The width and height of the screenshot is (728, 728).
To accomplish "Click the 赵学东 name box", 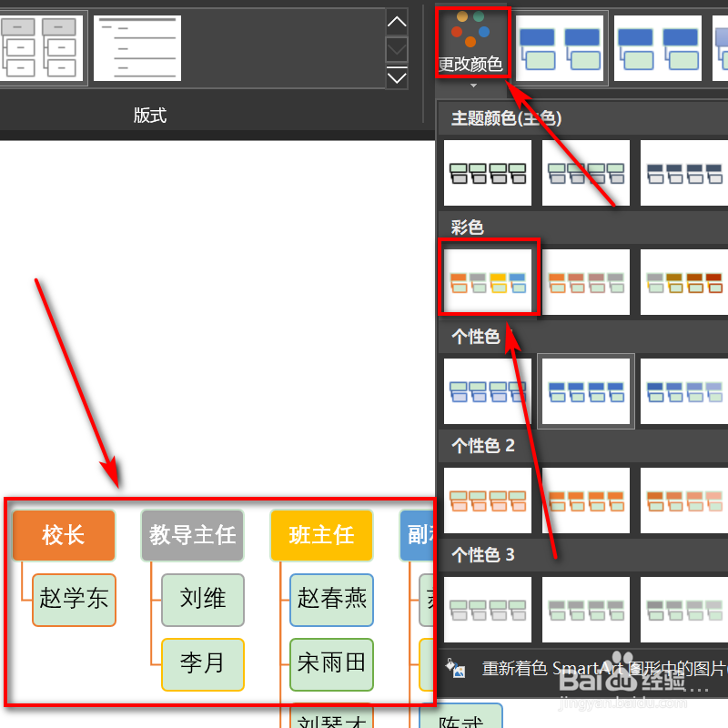I will (x=75, y=600).
